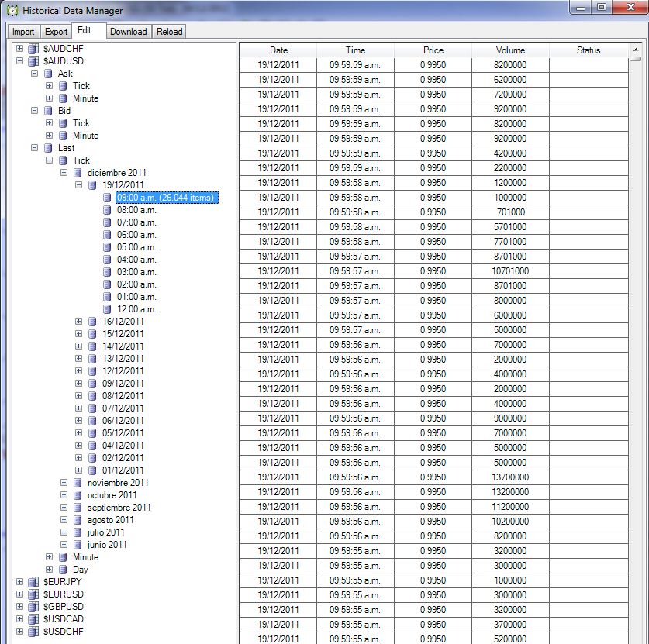Click the $EURUSD instrument table icon
649x644 pixels.
click(x=33, y=594)
